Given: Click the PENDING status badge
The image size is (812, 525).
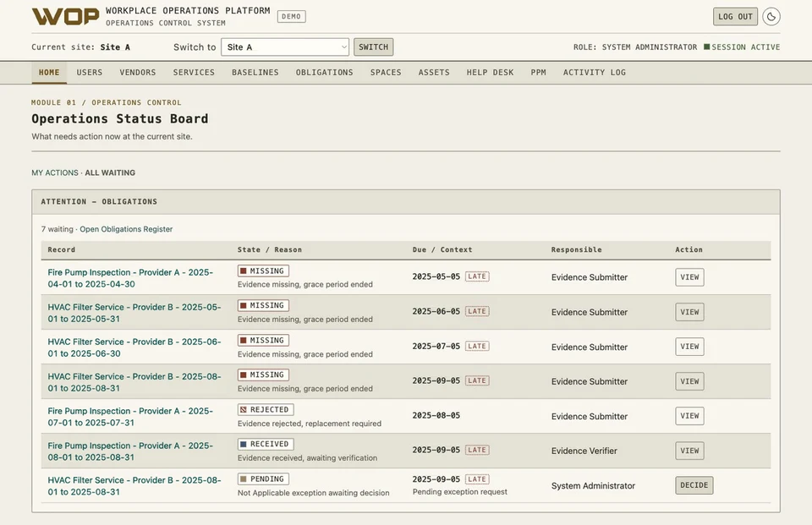Looking at the screenshot, I should pyautogui.click(x=263, y=479).
